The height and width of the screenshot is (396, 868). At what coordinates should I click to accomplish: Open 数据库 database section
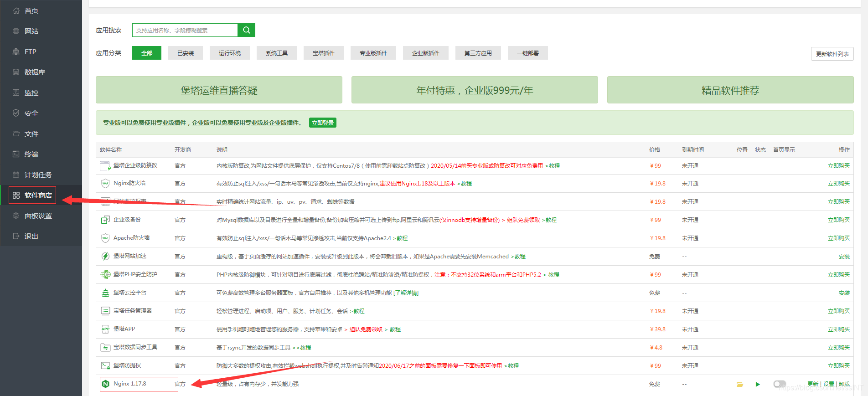(x=35, y=72)
